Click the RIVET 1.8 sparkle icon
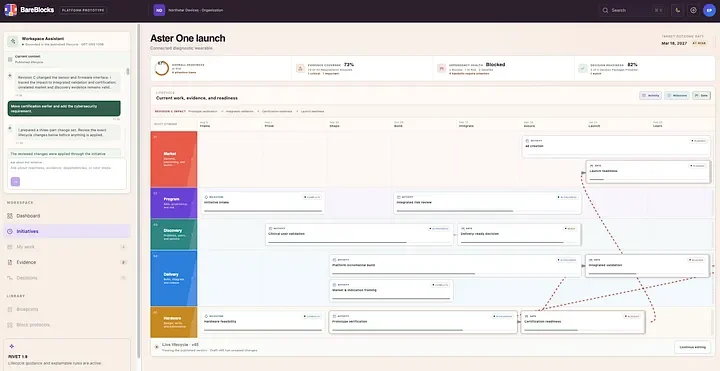The image size is (720, 371). tap(12, 346)
